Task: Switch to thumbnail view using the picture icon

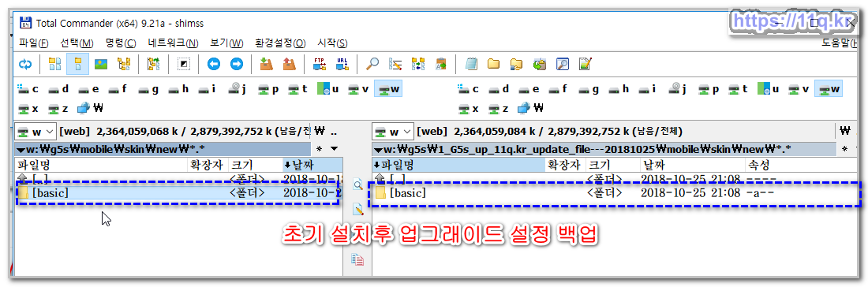Action: click(x=101, y=64)
